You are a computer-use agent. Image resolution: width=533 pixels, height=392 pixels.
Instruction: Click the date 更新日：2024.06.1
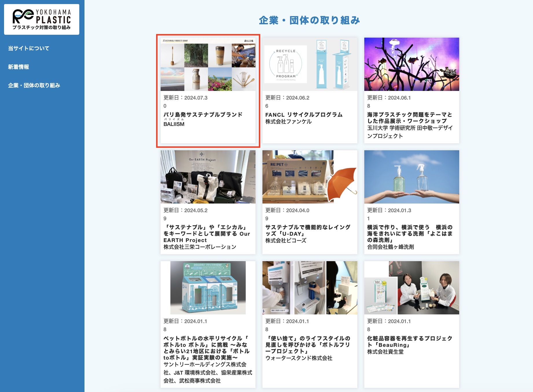click(389, 98)
